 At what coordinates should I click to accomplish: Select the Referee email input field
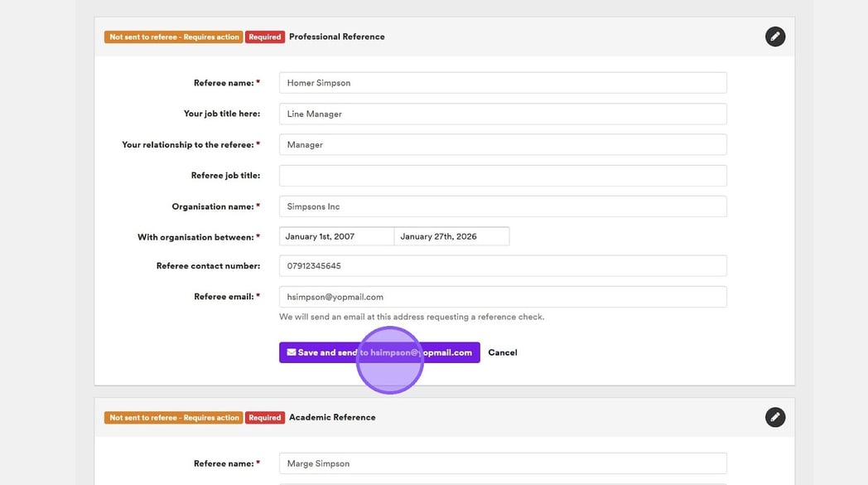pos(502,297)
